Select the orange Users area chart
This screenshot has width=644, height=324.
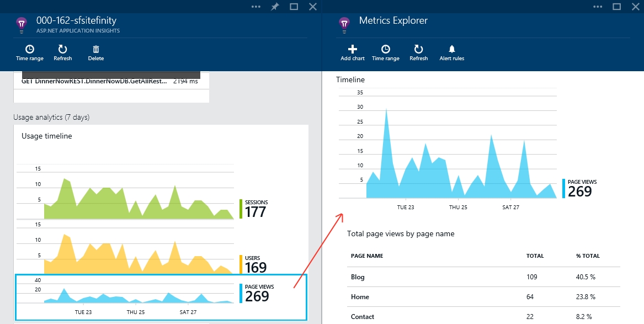(x=139, y=254)
